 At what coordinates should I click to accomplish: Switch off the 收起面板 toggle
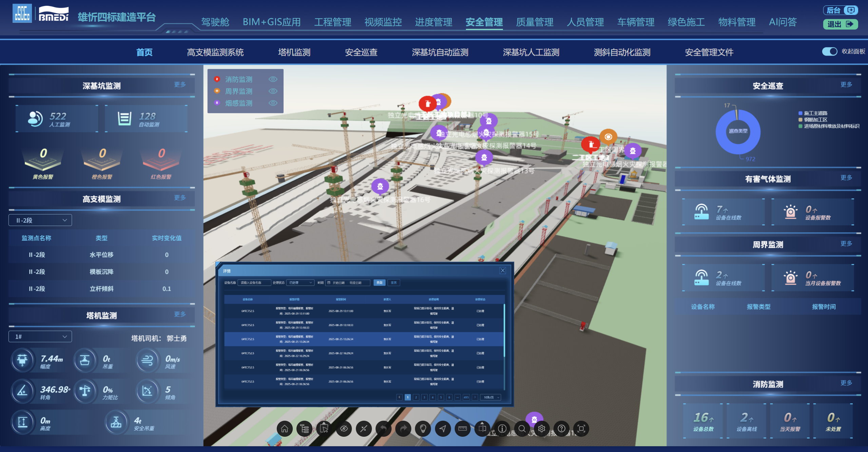coord(829,52)
